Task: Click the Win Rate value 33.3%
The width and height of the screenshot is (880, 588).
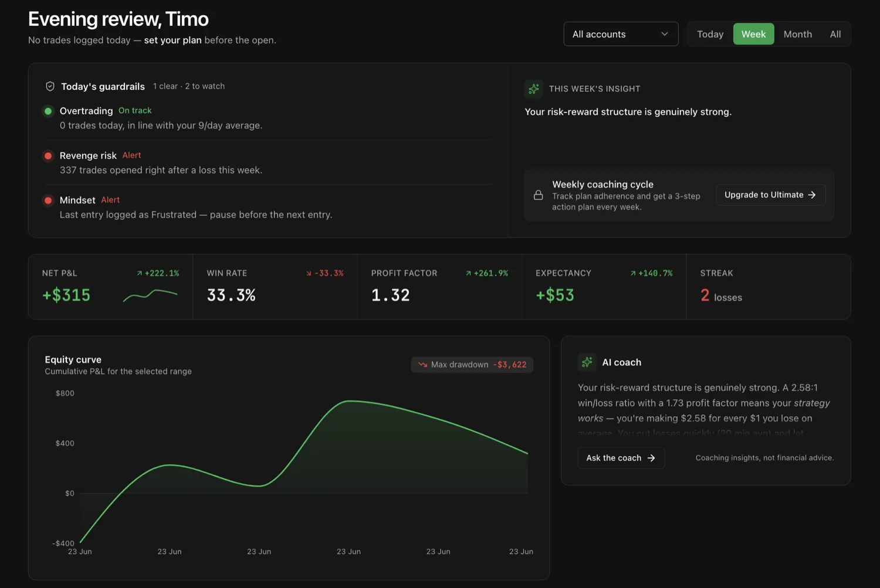Action: coord(231,295)
